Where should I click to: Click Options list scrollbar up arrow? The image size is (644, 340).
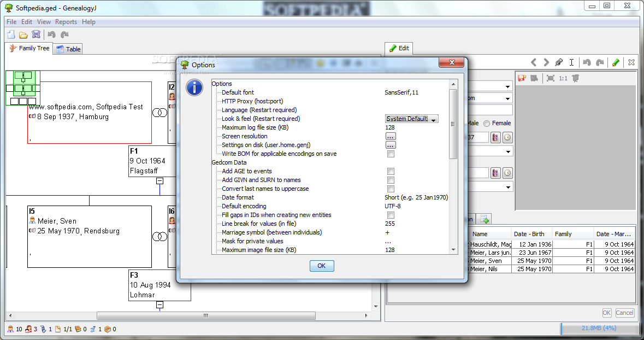453,84
